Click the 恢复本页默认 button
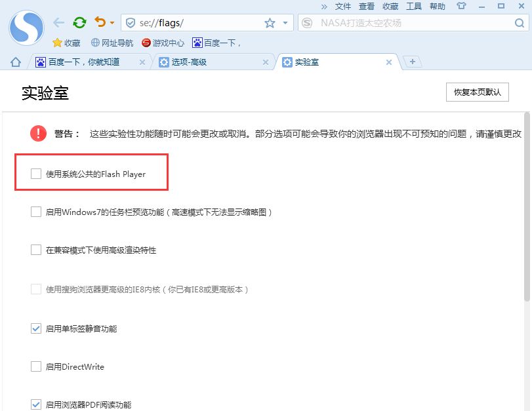This screenshot has height=411, width=532. click(477, 92)
